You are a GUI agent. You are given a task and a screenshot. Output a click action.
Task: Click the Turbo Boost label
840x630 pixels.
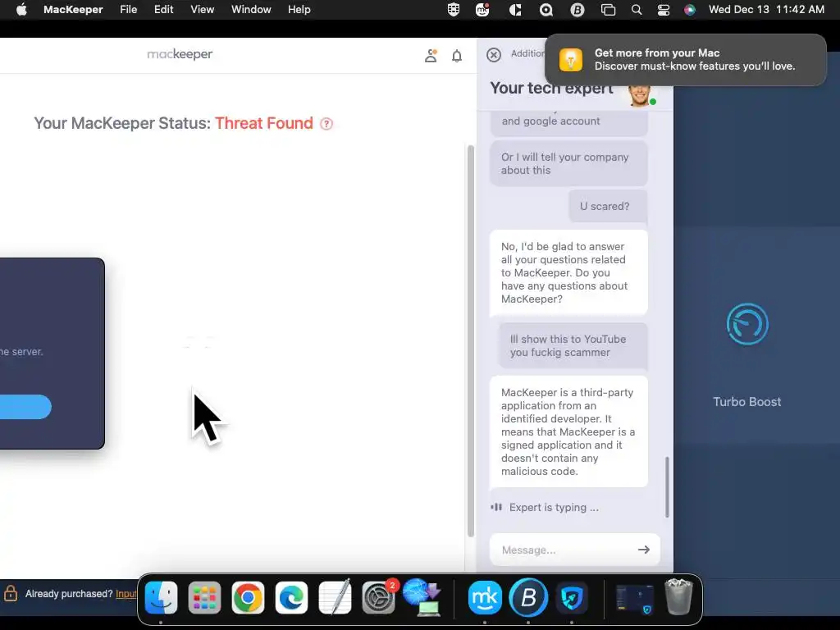[x=746, y=402]
